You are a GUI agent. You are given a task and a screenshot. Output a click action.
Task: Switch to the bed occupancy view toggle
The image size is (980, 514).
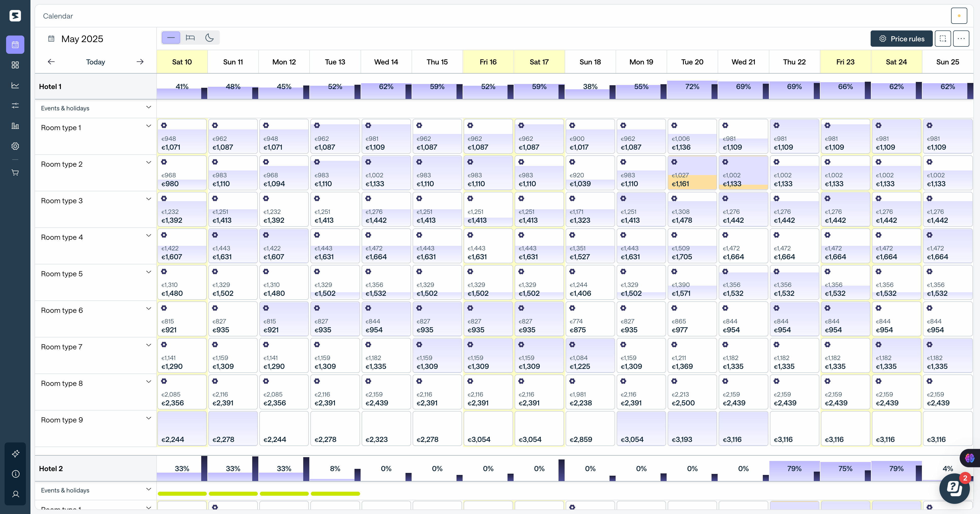(x=190, y=38)
